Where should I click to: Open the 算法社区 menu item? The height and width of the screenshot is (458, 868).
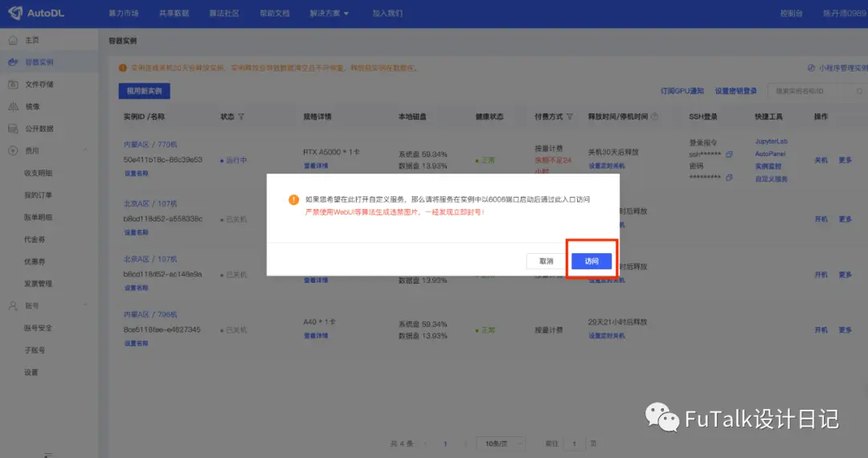(224, 14)
